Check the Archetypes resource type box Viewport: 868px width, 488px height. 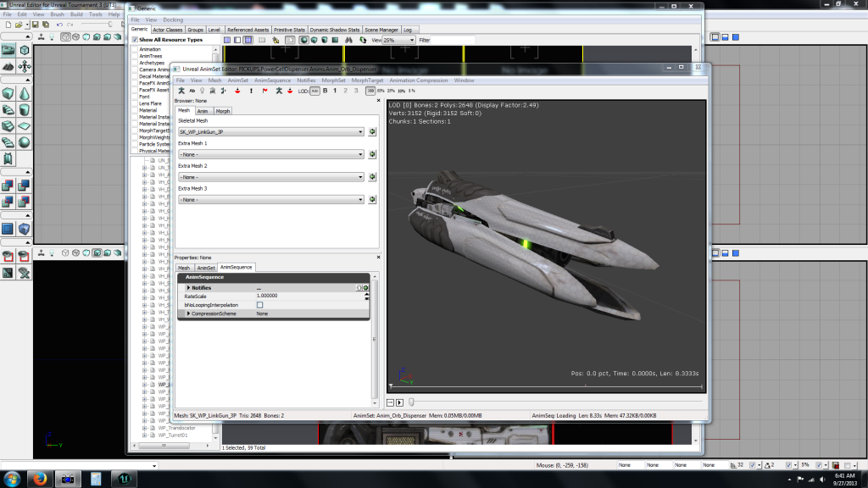pos(135,63)
